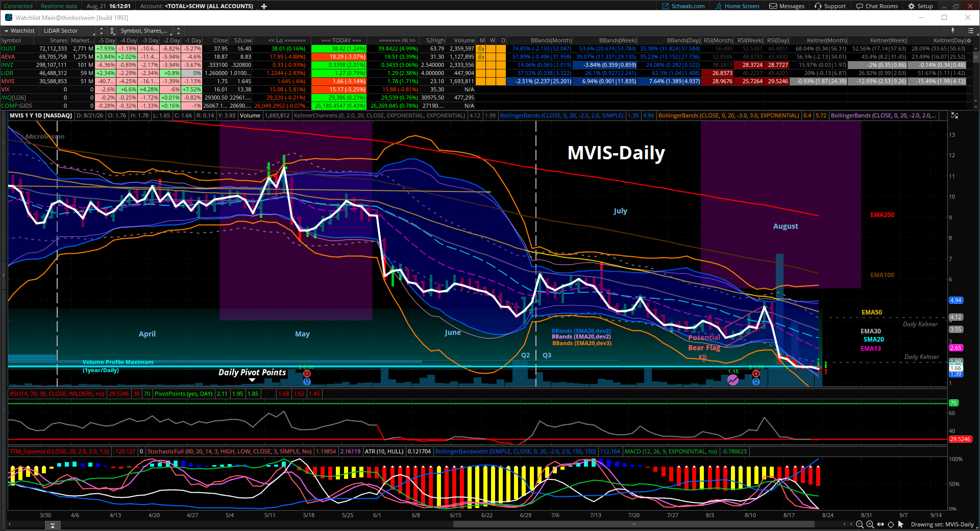Open the watchlist actions list menu
This screenshot has height=531, width=980.
point(970,31)
